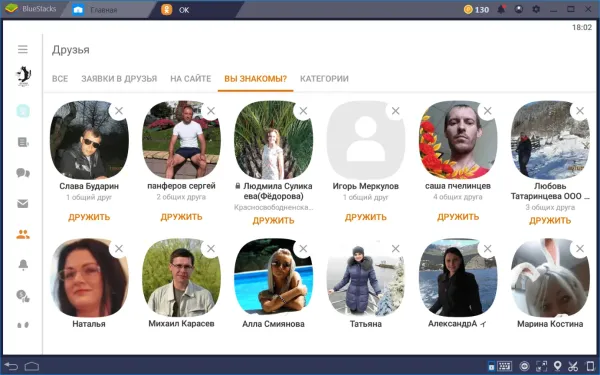Select ВЫ ЗНАКОМЫ? tab
The height and width of the screenshot is (375, 600).
point(256,79)
